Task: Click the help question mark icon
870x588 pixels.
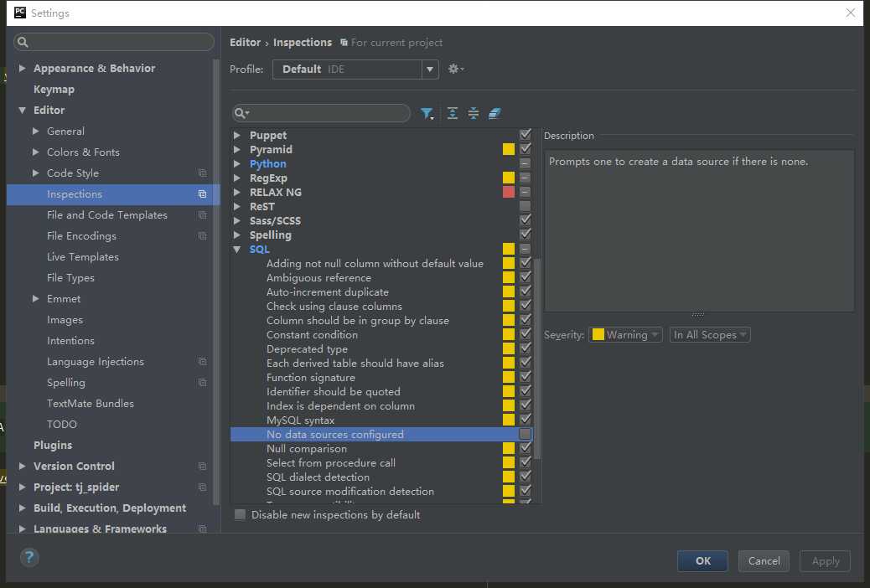Action: [29, 557]
